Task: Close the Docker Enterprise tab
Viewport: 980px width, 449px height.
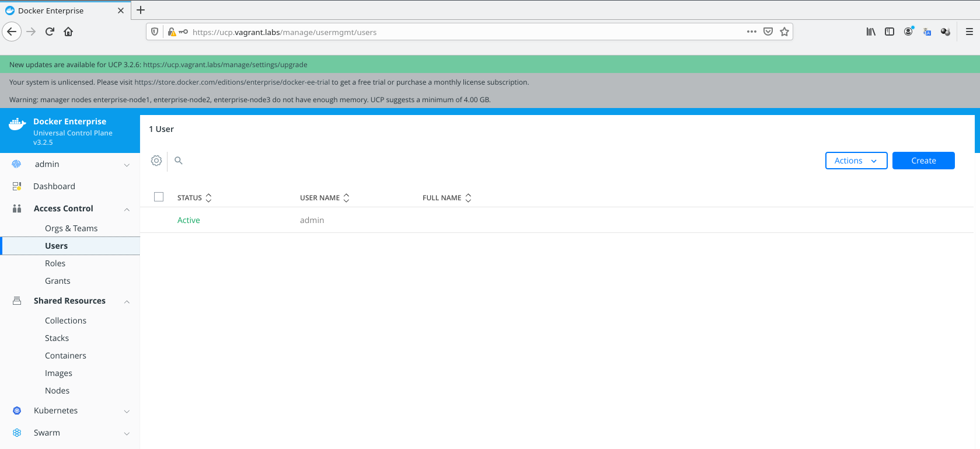Action: tap(121, 11)
